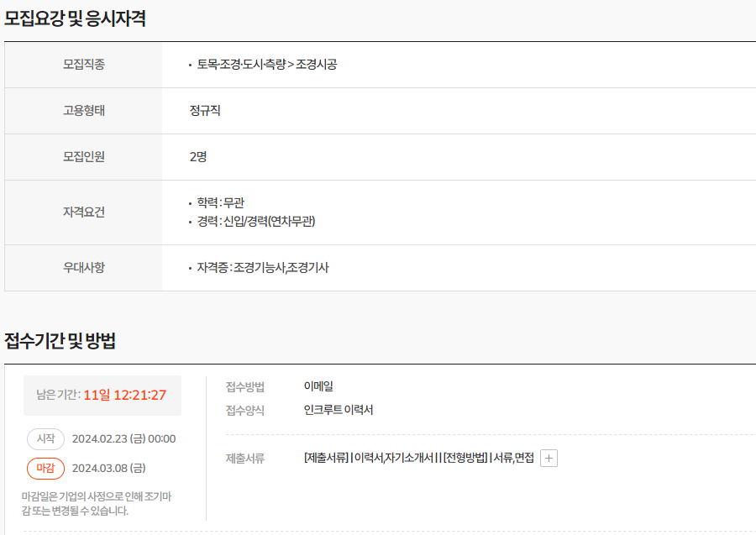The height and width of the screenshot is (535, 756).
Task: Click the 제출서류 label
Action: click(x=245, y=459)
